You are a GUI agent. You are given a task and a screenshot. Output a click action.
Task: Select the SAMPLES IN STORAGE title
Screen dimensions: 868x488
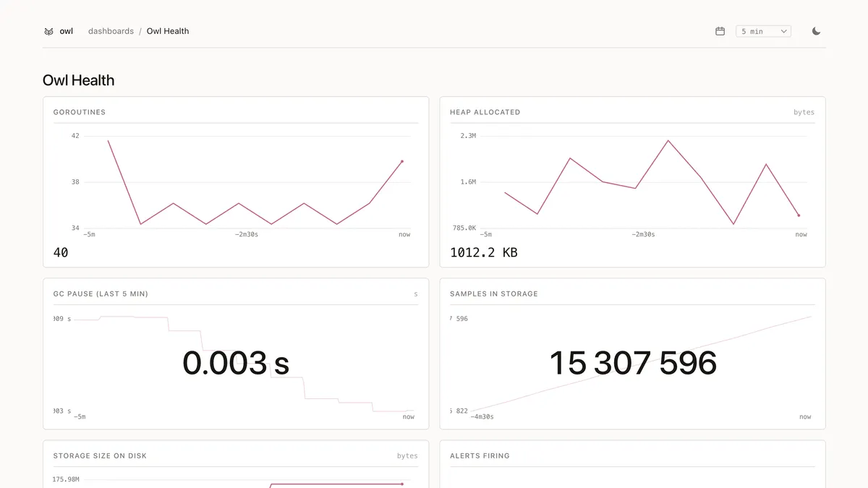click(x=494, y=294)
